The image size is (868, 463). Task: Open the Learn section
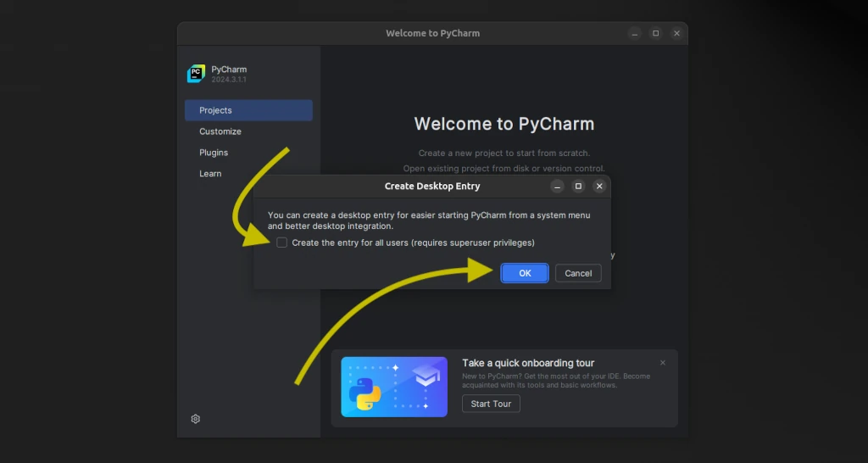coord(210,173)
